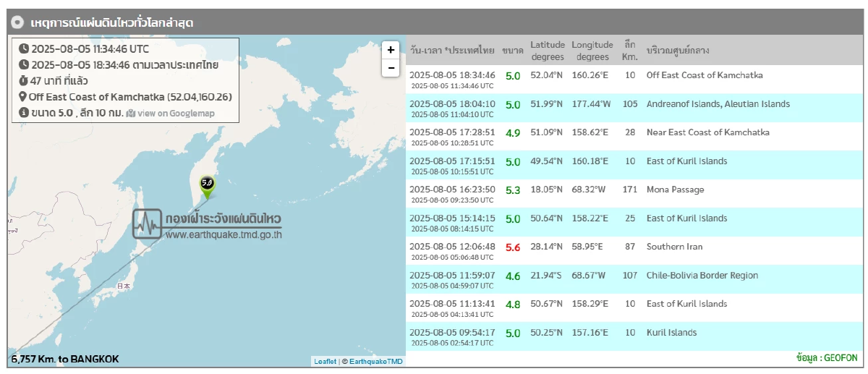This screenshot has width=868, height=374.
Task: Select the Kuril Islands 09:54:17 row
Action: click(635, 336)
